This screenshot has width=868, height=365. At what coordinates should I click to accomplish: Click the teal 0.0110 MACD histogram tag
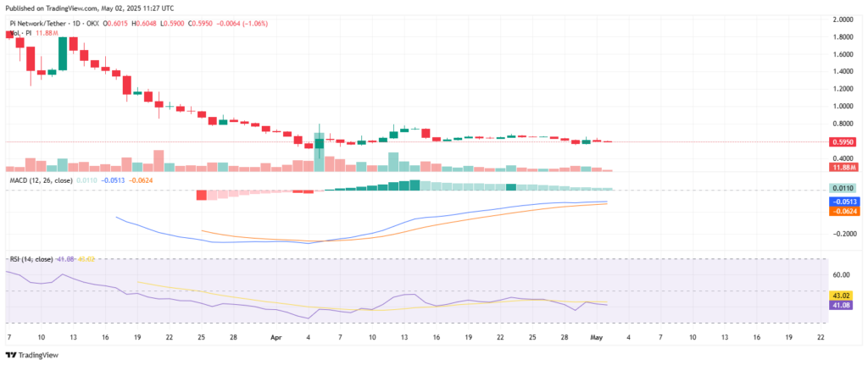point(843,188)
